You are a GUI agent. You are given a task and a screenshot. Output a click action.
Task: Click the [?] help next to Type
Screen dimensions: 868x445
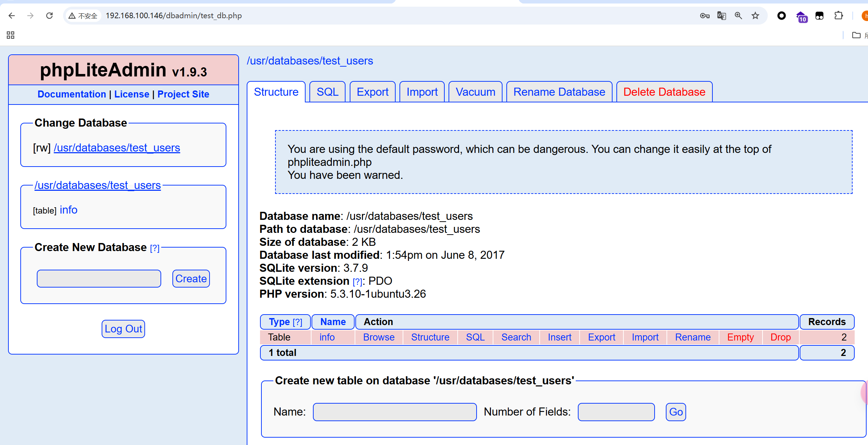298,322
